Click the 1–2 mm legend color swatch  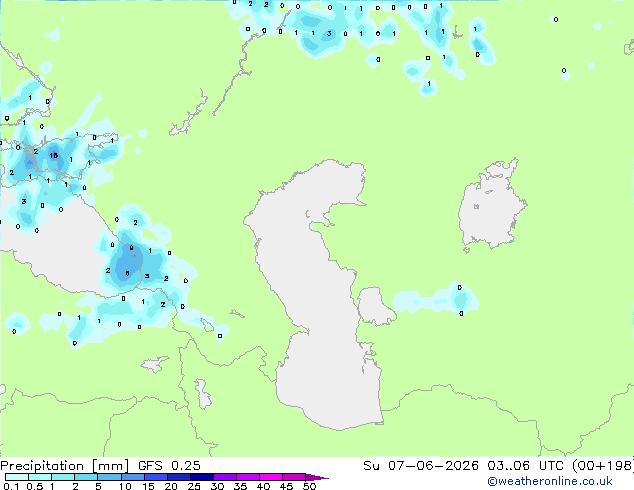63,477
